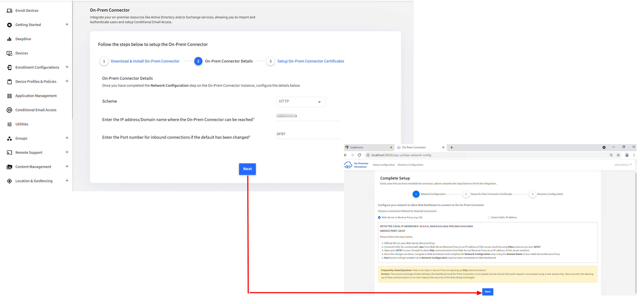Click the site info icon in address bar

pyautogui.click(x=368, y=155)
